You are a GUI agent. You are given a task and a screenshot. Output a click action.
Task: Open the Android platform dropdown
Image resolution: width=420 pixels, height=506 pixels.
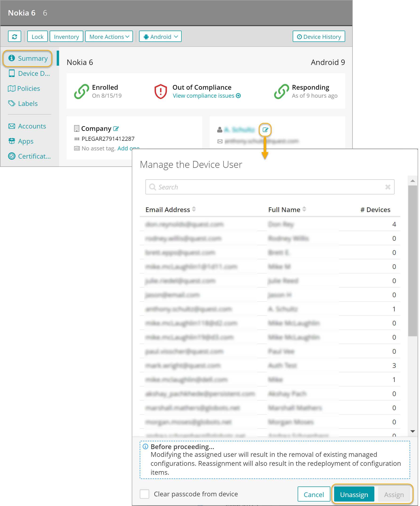point(160,37)
